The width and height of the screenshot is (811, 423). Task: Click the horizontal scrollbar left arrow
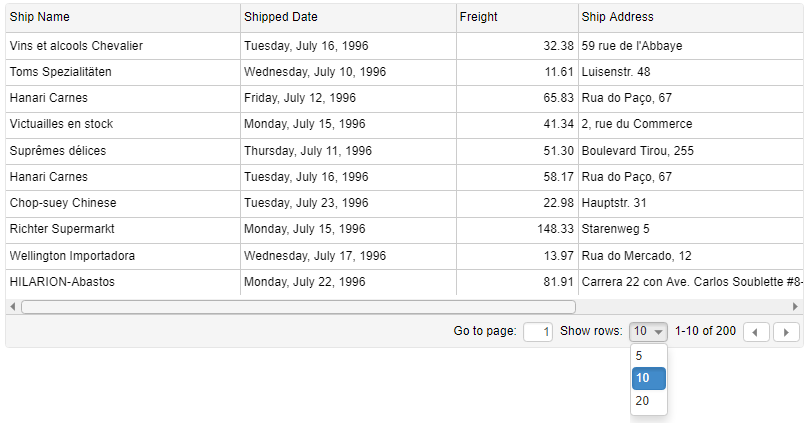pyautogui.click(x=13, y=307)
